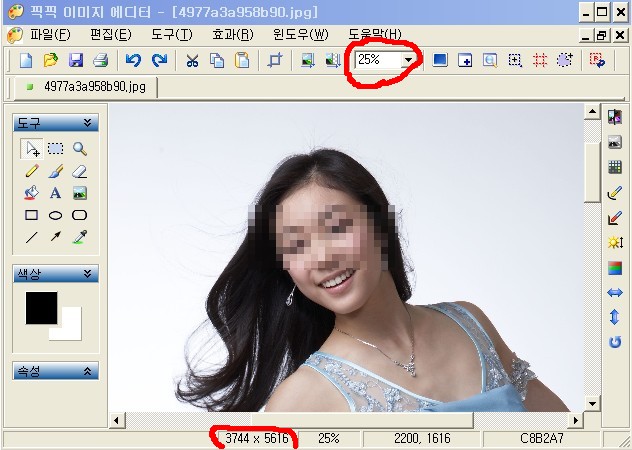Select the brush tool
632x450 pixels.
pos(56,171)
